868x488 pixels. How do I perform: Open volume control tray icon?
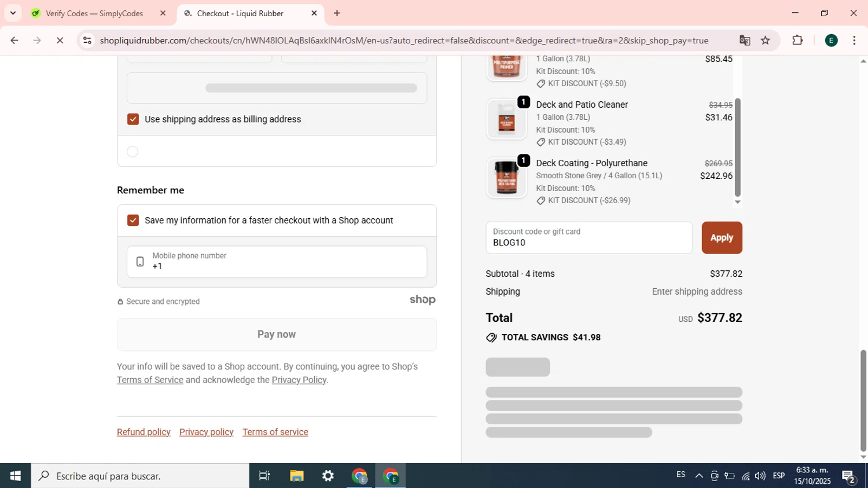point(760,476)
